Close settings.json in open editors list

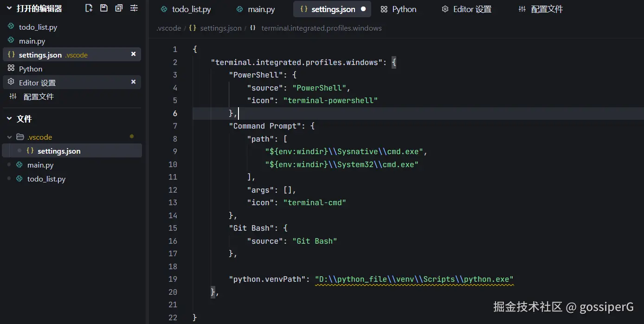point(134,54)
